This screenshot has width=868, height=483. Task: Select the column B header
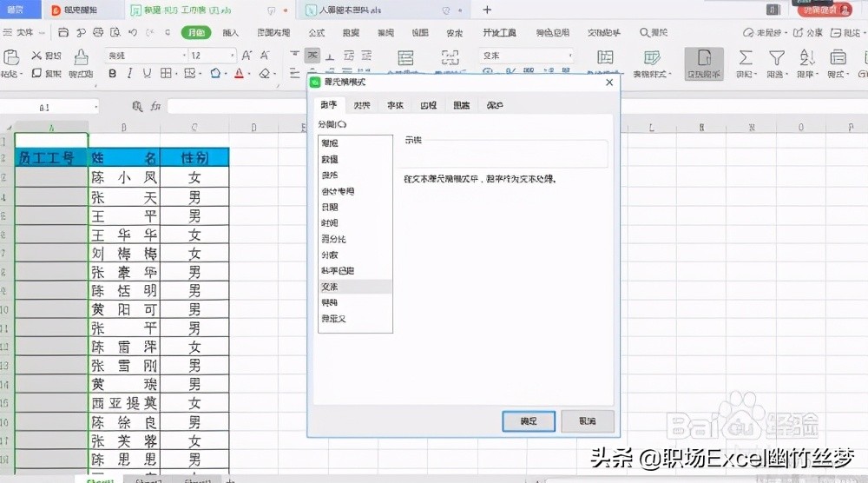124,128
